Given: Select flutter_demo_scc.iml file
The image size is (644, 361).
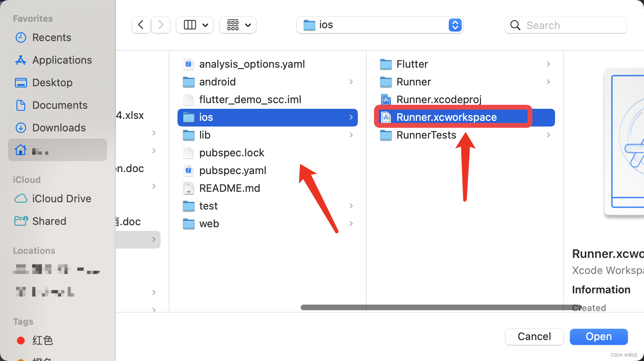Looking at the screenshot, I should pos(268,100).
